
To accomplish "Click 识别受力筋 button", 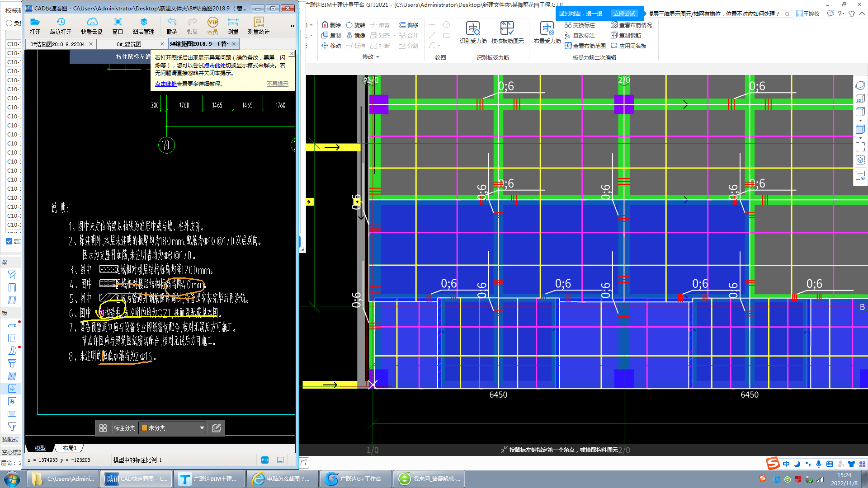I will click(473, 33).
